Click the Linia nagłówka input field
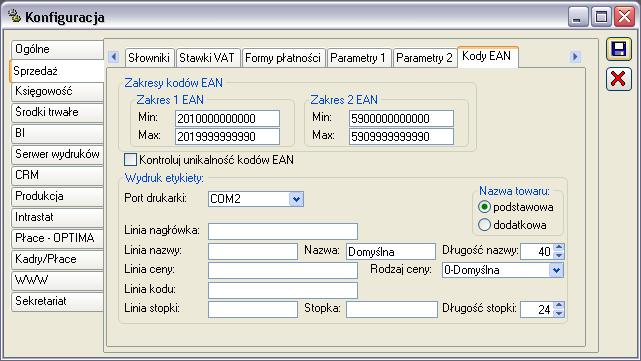This screenshot has width=641, height=361. (x=283, y=231)
